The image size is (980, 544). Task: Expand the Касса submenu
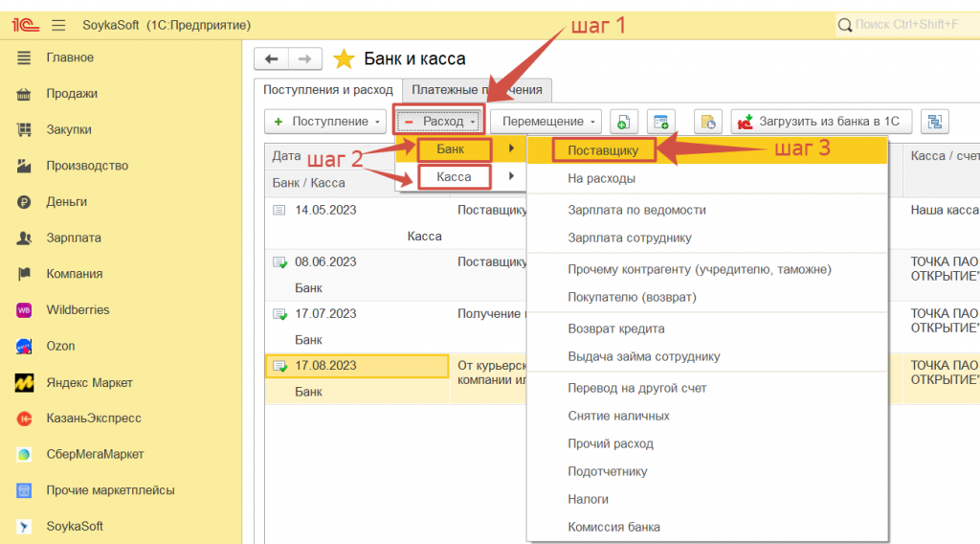tap(454, 176)
